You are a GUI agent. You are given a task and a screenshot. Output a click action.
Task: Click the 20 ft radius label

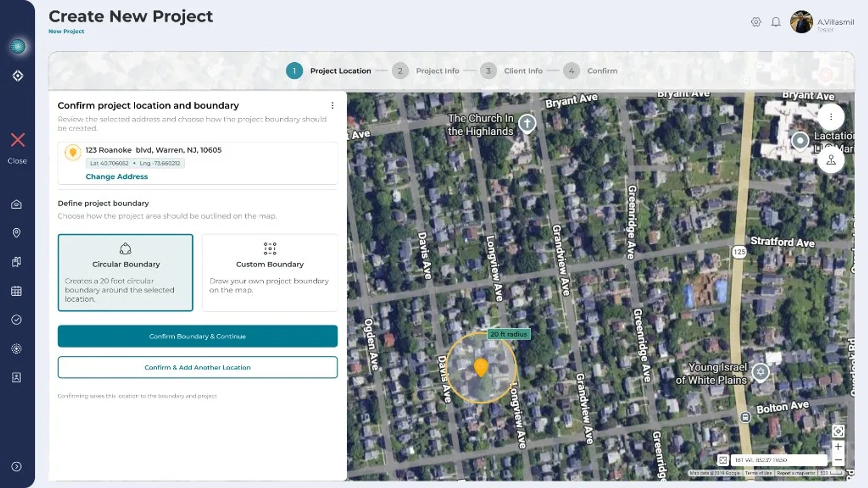point(509,334)
